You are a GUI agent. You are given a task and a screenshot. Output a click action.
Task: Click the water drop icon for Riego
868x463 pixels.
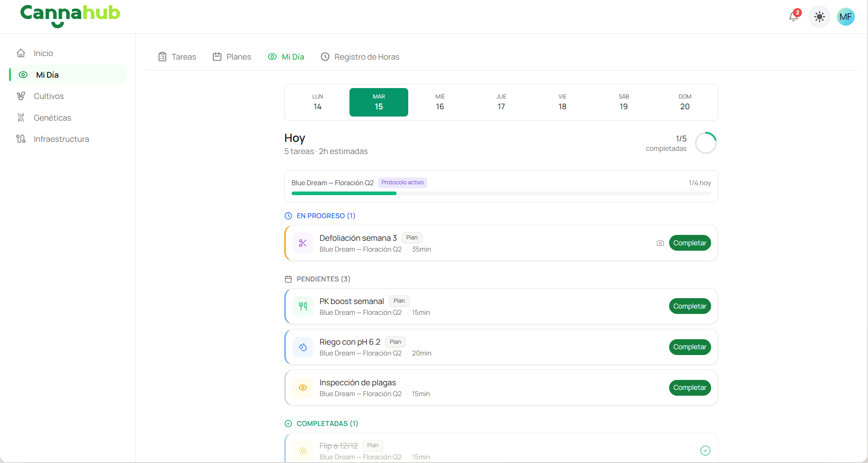(303, 347)
